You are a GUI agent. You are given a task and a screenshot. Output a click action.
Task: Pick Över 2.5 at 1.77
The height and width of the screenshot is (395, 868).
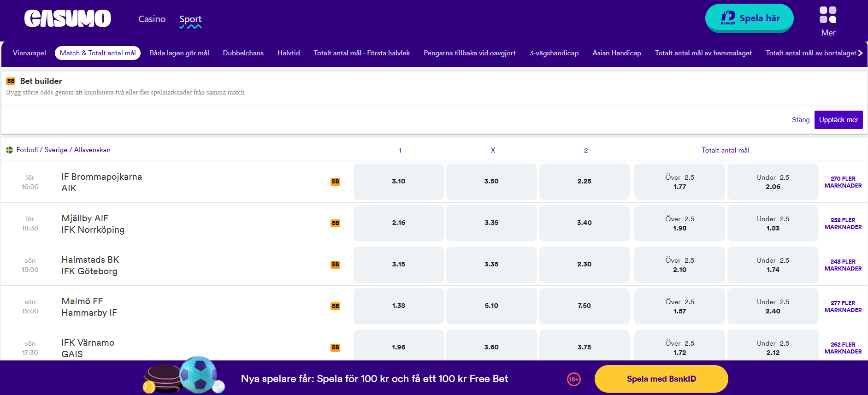679,182
